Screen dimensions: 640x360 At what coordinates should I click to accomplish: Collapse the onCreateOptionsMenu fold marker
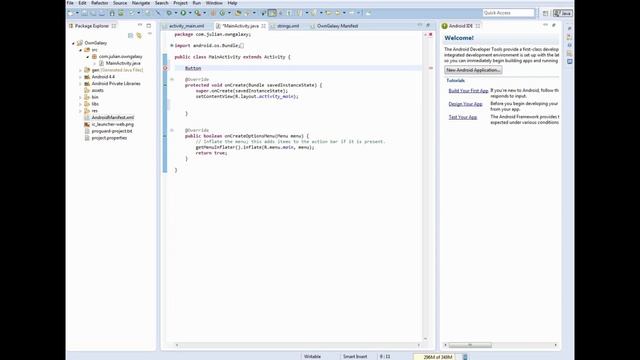[x=172, y=130]
